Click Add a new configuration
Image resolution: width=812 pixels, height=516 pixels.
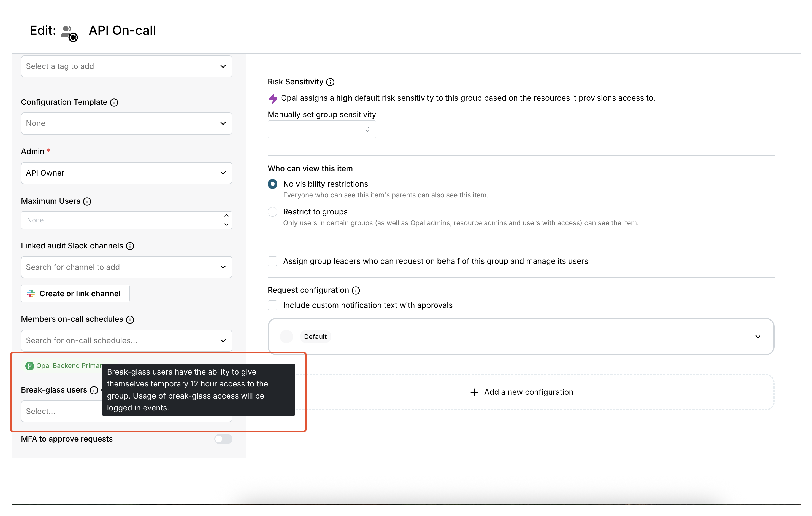(521, 392)
